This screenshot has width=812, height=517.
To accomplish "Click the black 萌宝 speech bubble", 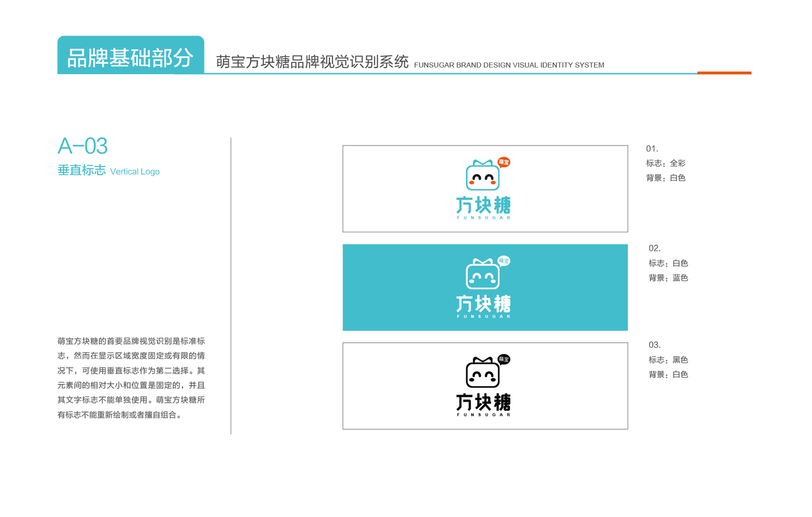I will click(x=503, y=359).
